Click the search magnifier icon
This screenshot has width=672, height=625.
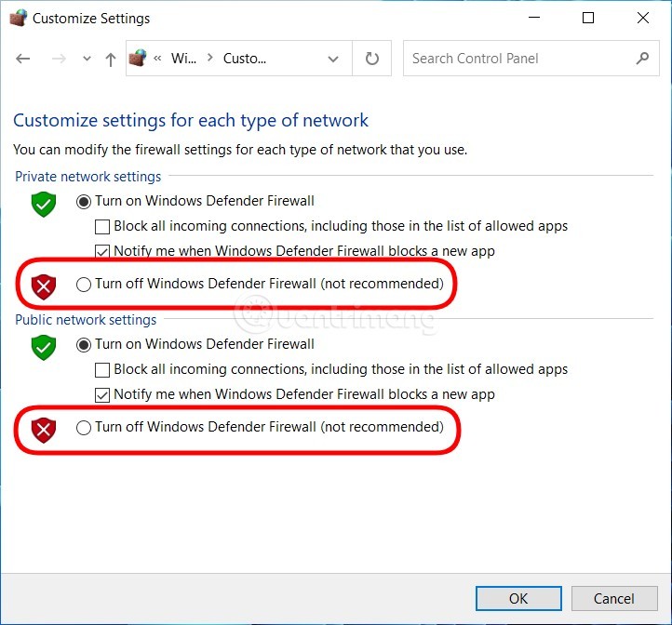coord(642,58)
